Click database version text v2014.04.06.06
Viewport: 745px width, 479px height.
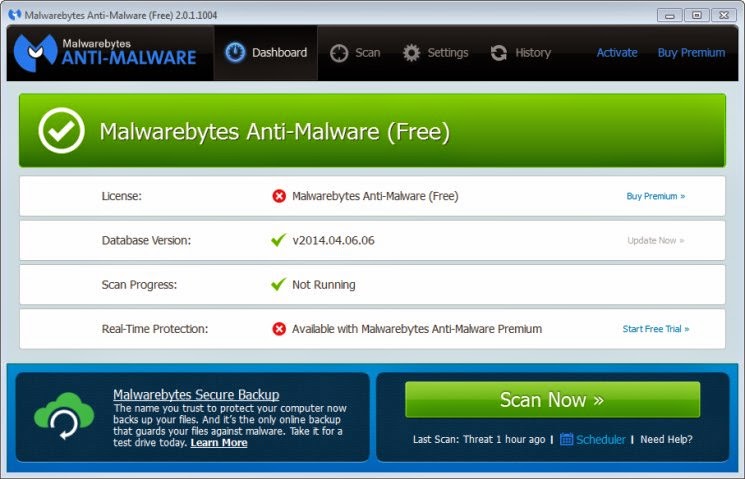tap(334, 240)
